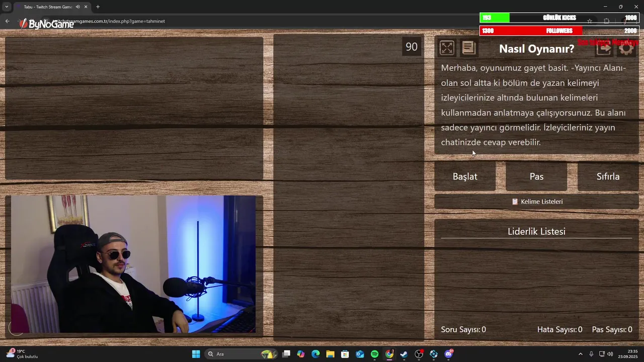Start the round with Başlat

tap(465, 176)
